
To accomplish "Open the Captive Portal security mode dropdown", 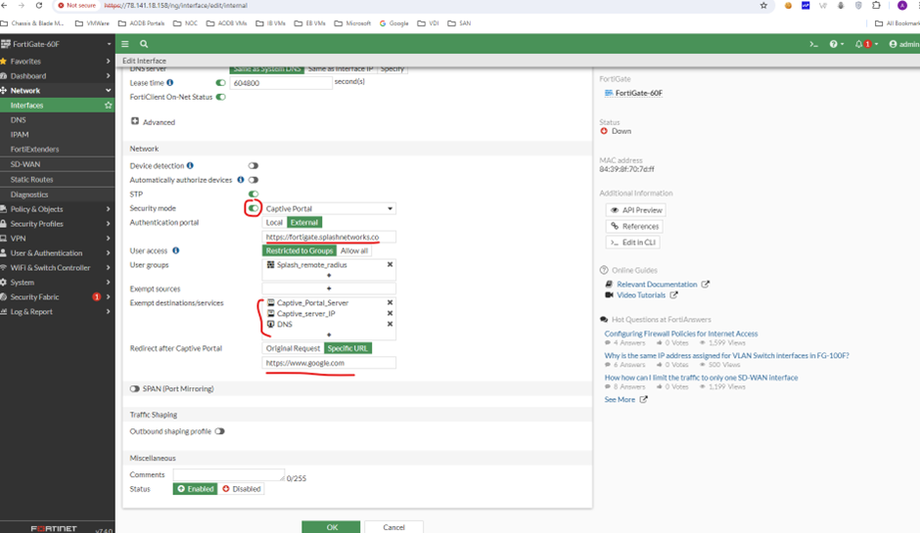I will tap(329, 208).
